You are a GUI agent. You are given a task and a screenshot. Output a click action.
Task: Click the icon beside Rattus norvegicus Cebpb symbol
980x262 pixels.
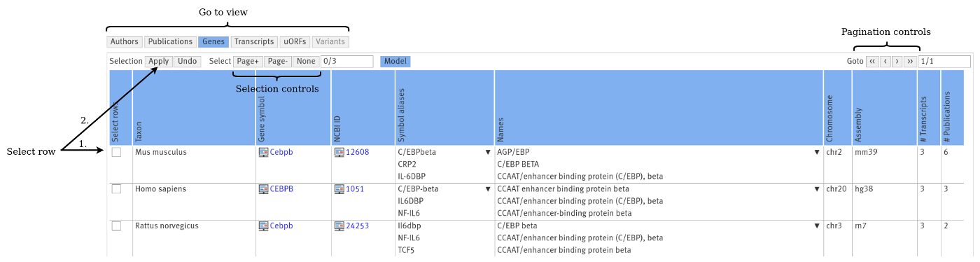(x=263, y=226)
